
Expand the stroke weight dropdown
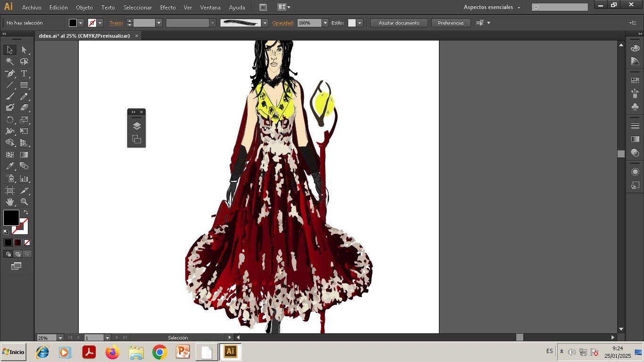[159, 23]
